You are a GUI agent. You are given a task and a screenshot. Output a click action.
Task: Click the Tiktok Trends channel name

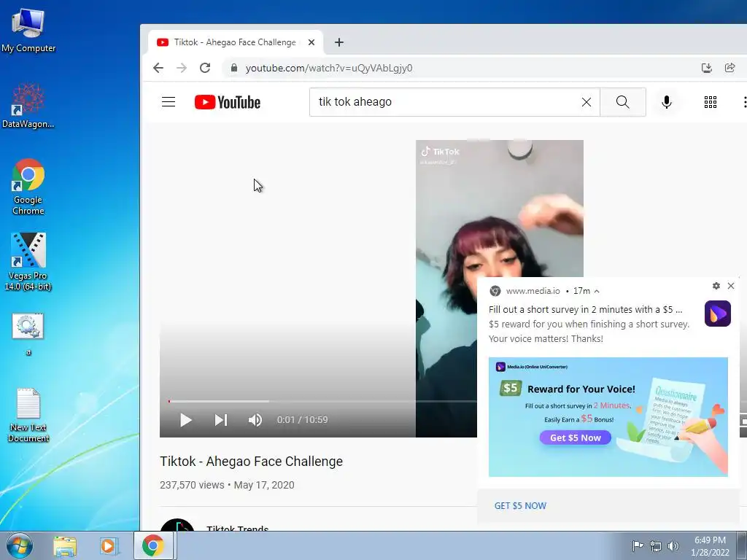[237, 528]
